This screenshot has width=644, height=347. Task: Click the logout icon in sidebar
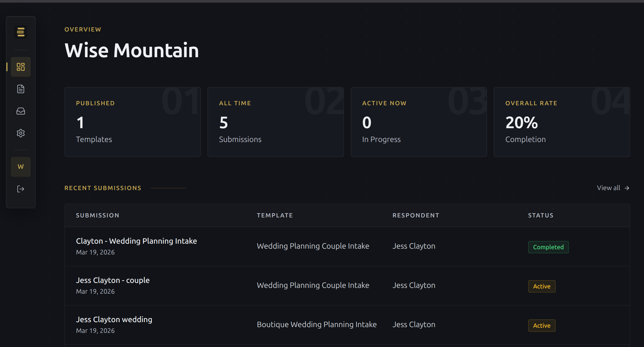[21, 189]
